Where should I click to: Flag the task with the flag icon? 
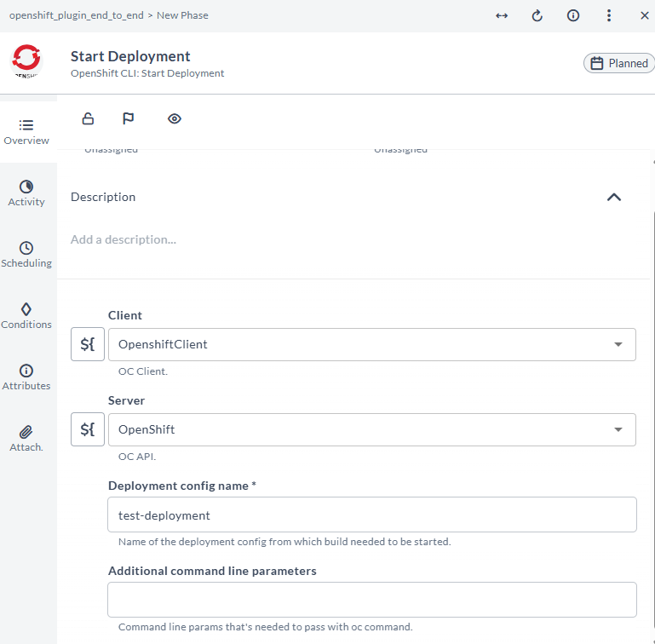pyautogui.click(x=129, y=118)
